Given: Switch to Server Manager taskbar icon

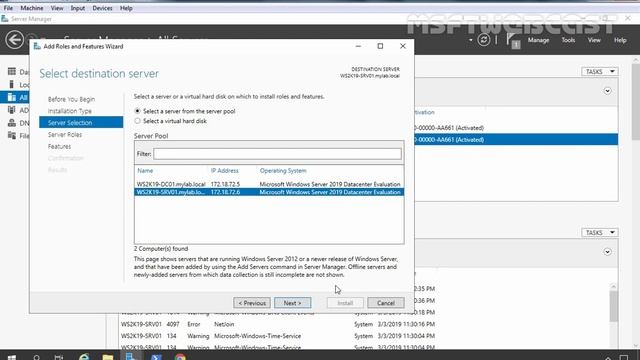Looking at the screenshot, I should pos(131,356).
